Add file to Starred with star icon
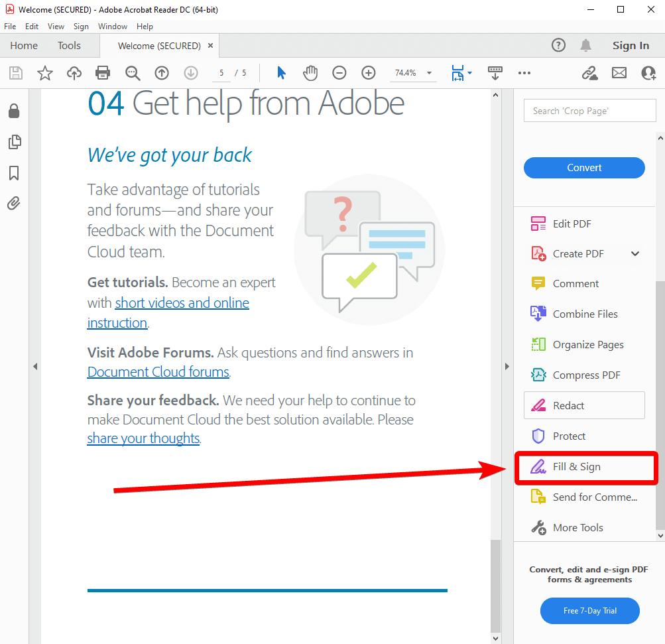The height and width of the screenshot is (644, 665). click(45, 73)
